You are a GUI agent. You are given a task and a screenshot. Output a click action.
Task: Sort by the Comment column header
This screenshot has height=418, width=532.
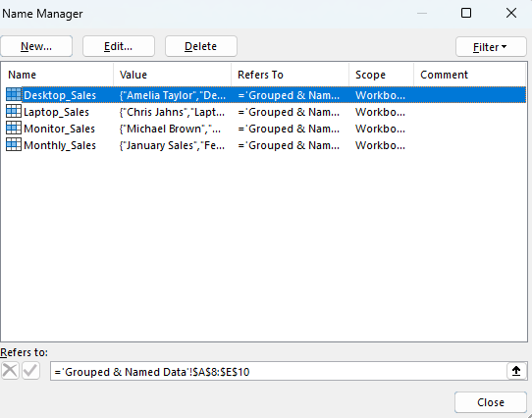pyautogui.click(x=470, y=75)
